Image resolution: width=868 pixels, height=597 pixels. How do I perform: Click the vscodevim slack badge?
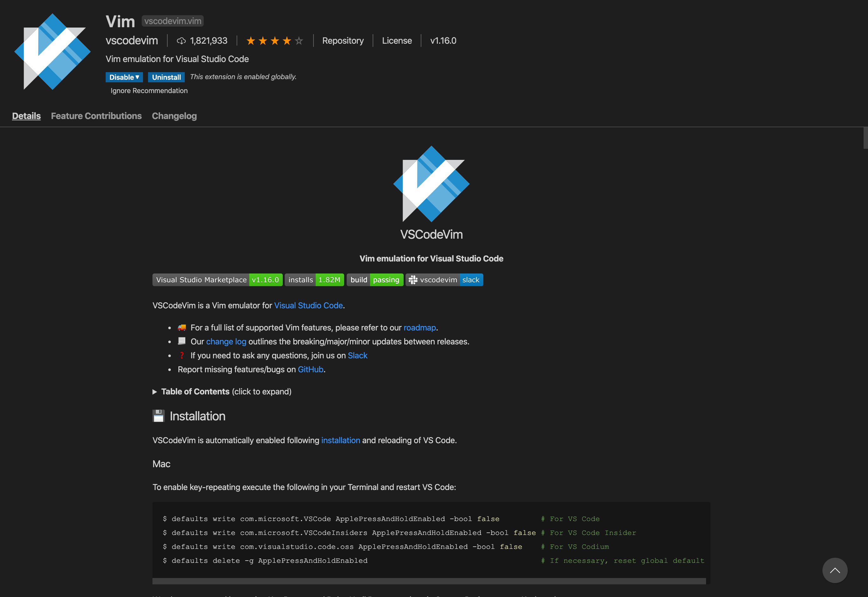pyautogui.click(x=444, y=280)
